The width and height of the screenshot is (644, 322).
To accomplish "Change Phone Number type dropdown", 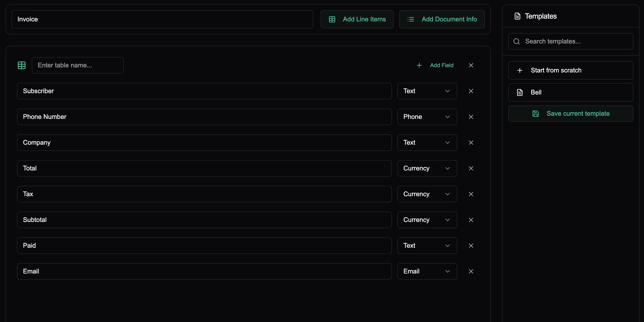I will tap(427, 117).
